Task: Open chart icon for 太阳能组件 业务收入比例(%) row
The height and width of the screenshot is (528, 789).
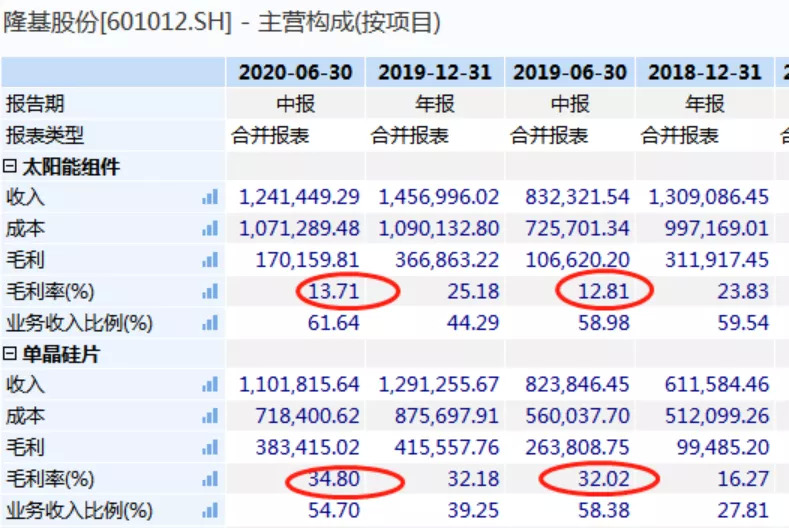Action: [x=210, y=323]
